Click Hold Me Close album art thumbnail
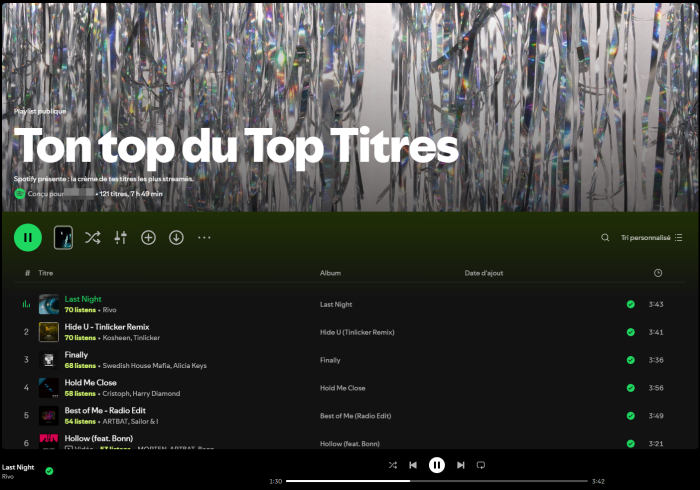This screenshot has height=490, width=700. 49,388
